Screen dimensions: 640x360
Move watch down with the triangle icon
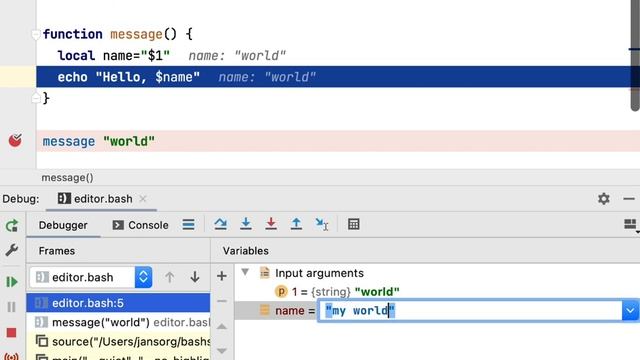[x=222, y=351]
